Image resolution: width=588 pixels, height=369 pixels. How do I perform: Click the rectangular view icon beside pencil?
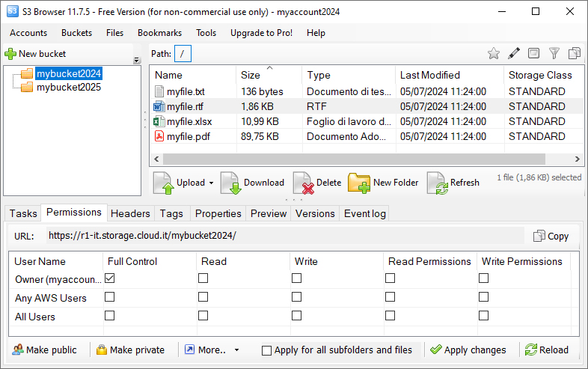click(533, 53)
